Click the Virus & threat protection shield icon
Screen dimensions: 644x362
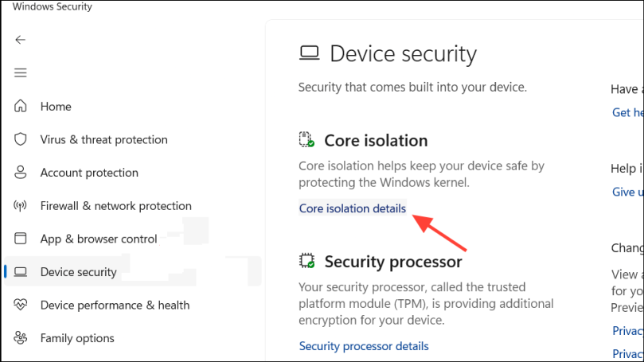coord(21,139)
